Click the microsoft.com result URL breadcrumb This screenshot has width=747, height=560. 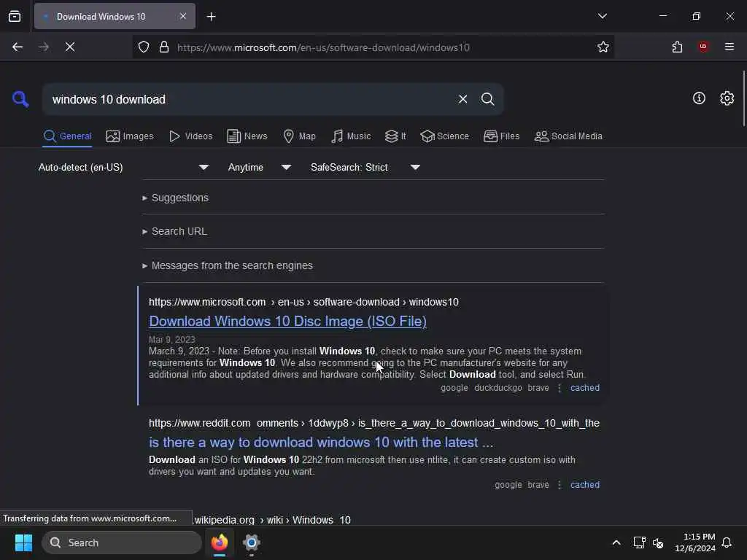pos(303,303)
